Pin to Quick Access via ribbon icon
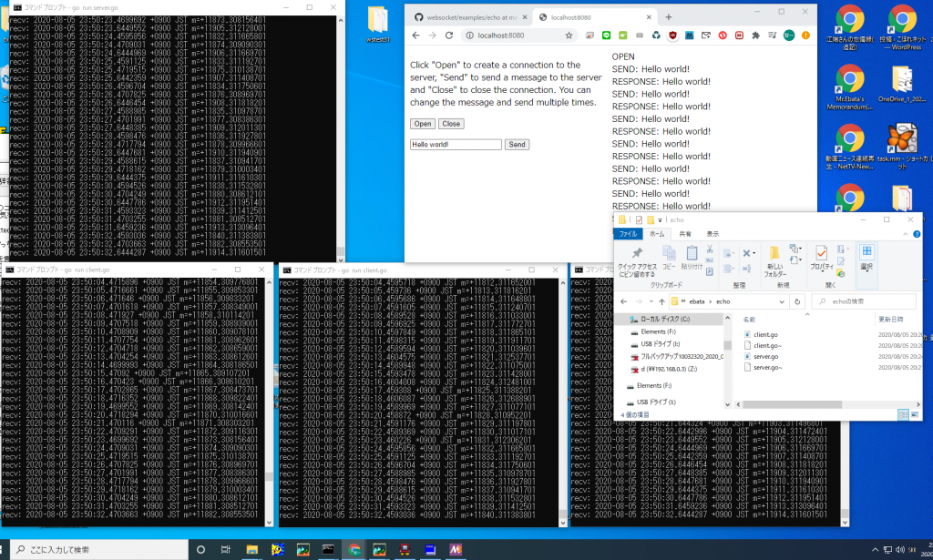The height and width of the screenshot is (560, 933). click(x=637, y=259)
